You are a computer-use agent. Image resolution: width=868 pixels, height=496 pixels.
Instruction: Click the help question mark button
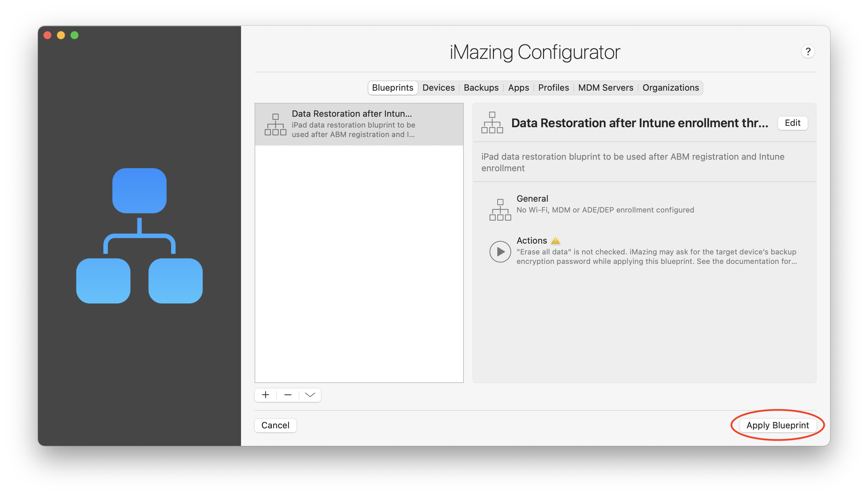pos(808,52)
